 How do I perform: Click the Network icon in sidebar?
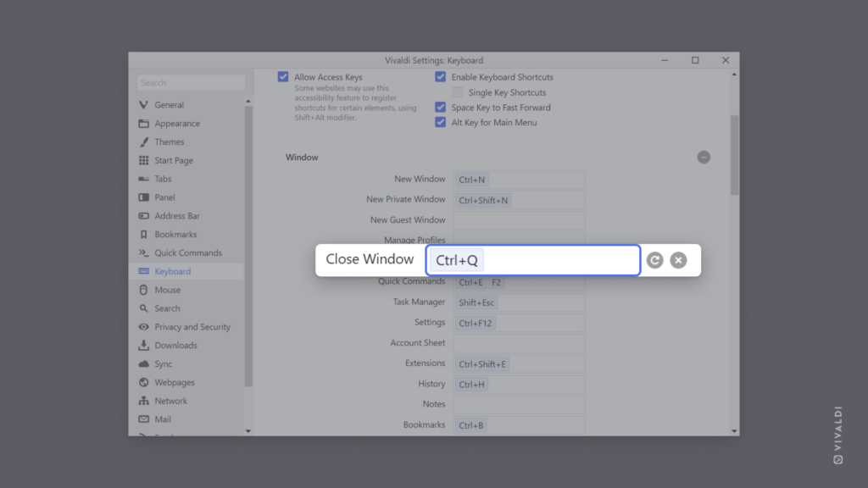pos(143,401)
